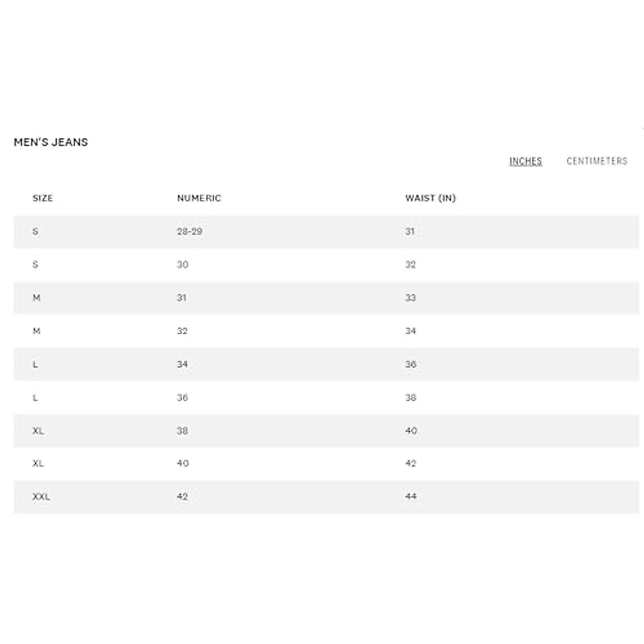Click numeric size 40 in Numeric column
644x644 pixels.
coord(182,463)
